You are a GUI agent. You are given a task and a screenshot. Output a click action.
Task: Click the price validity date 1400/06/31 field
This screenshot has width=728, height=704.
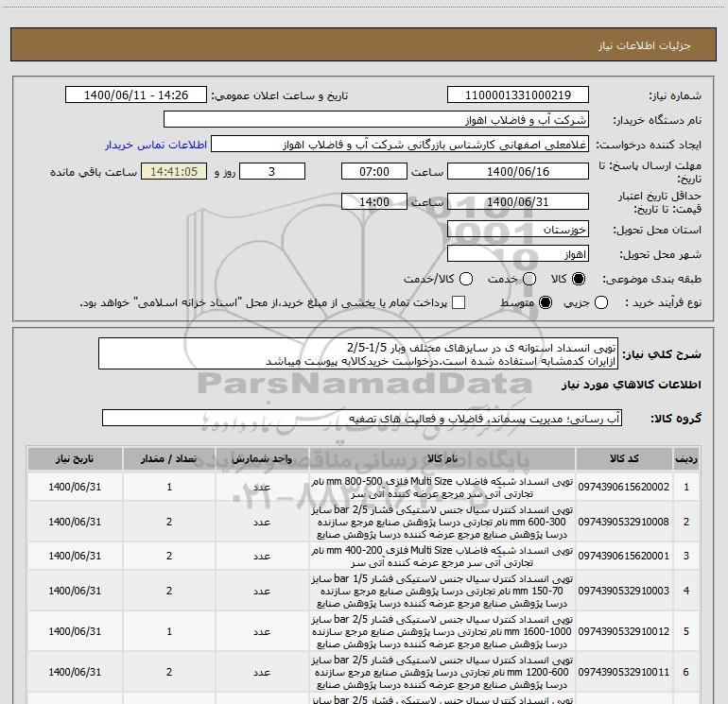tap(518, 202)
